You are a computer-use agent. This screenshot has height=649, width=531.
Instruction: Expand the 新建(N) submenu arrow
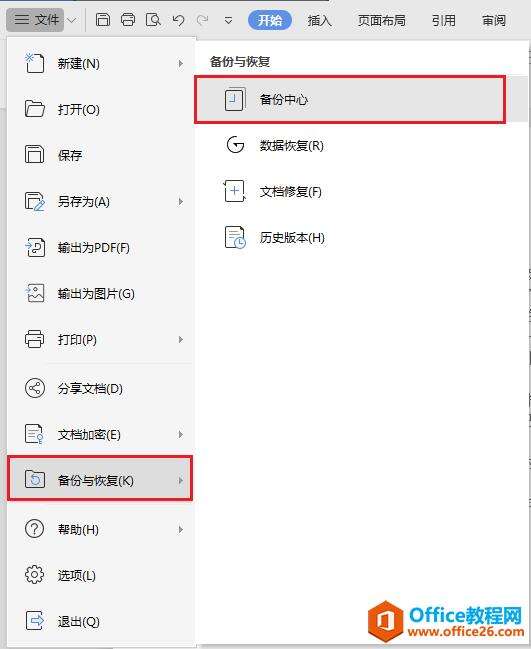(x=180, y=63)
